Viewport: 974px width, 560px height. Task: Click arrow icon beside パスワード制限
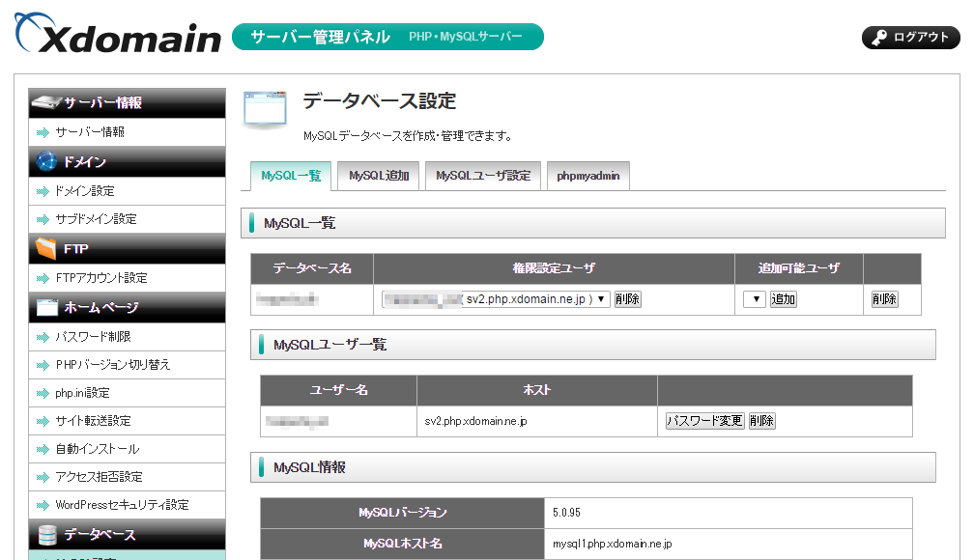coord(43,337)
